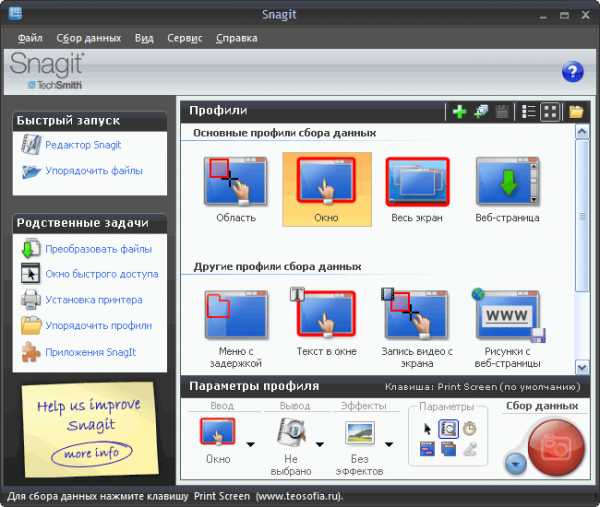The image size is (600, 507).
Task: Open the yellow folder icon in Профили toolbar
Action: point(576,112)
